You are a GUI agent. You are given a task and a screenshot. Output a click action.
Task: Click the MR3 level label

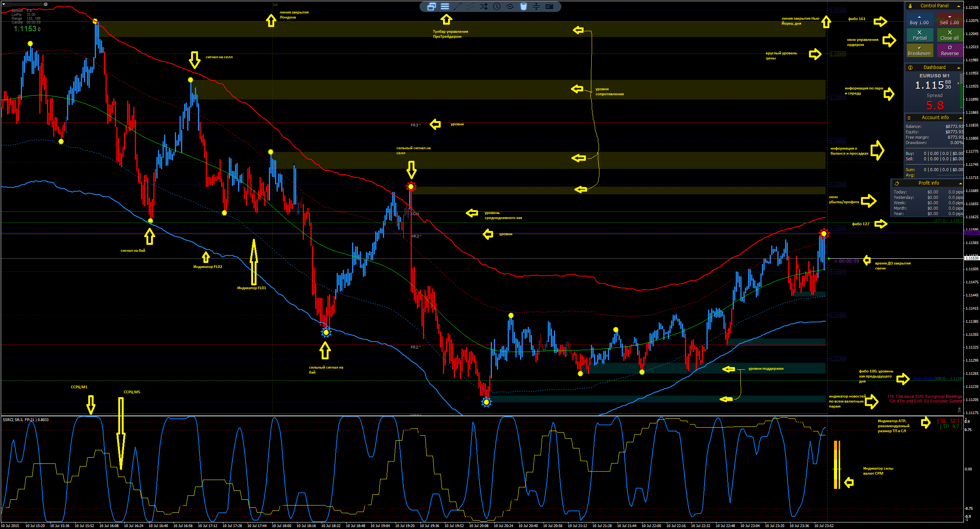pos(416,236)
